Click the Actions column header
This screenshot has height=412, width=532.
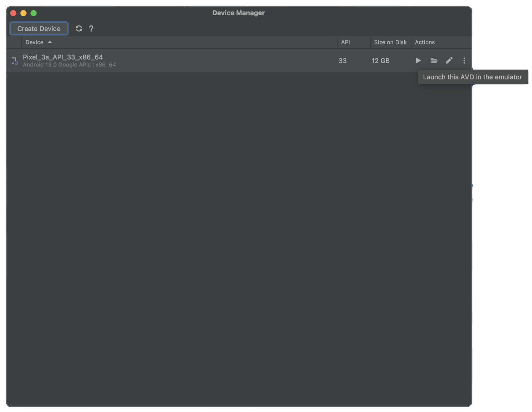[x=425, y=42]
